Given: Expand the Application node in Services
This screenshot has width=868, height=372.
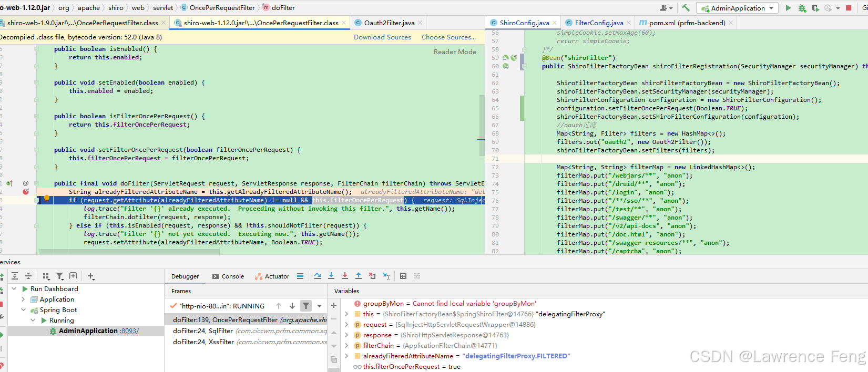Looking at the screenshot, I should click(x=24, y=299).
